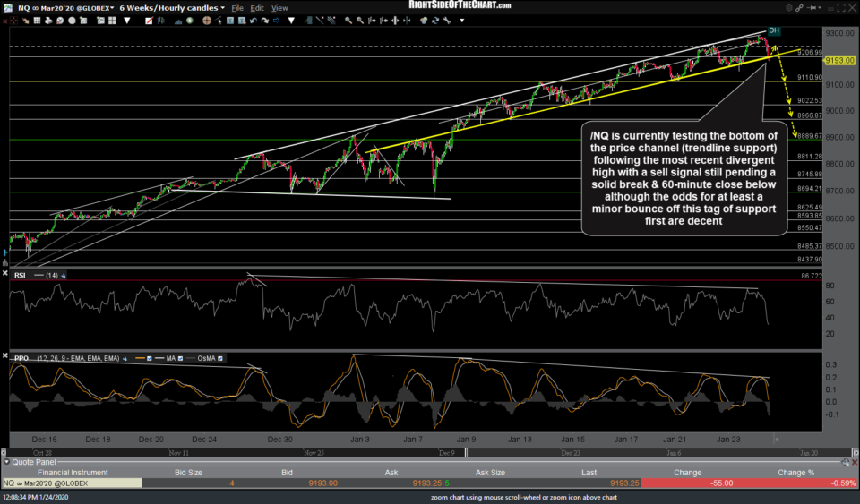Click the DH label at chart top
This screenshot has height=504, width=860.
coord(773,30)
